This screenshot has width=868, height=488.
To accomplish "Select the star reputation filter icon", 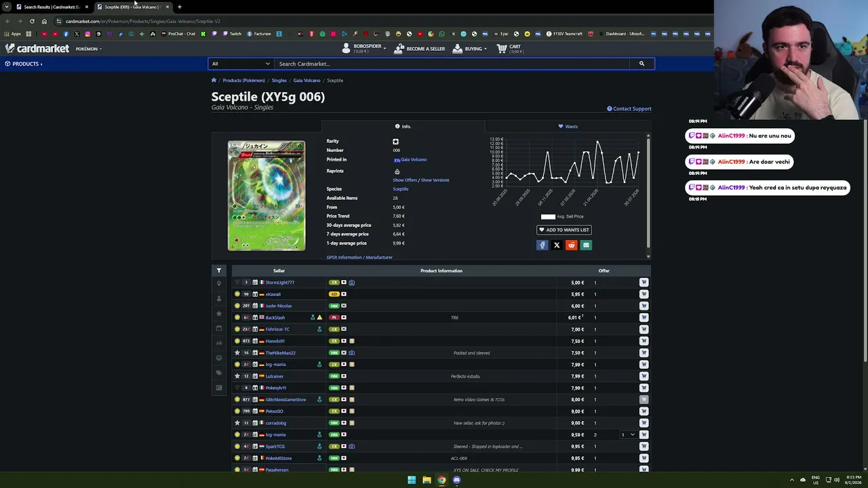I will point(218,313).
